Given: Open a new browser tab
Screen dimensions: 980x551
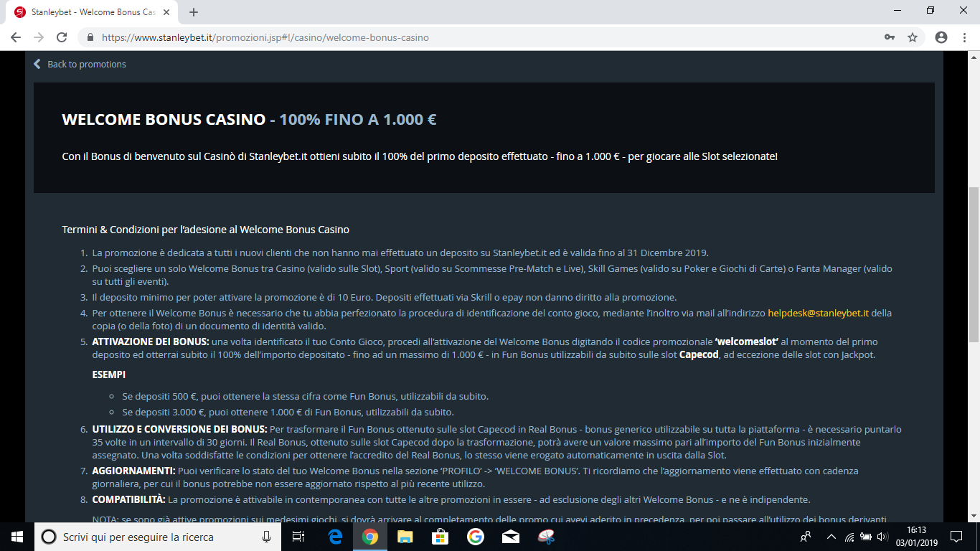Looking at the screenshot, I should [x=194, y=12].
